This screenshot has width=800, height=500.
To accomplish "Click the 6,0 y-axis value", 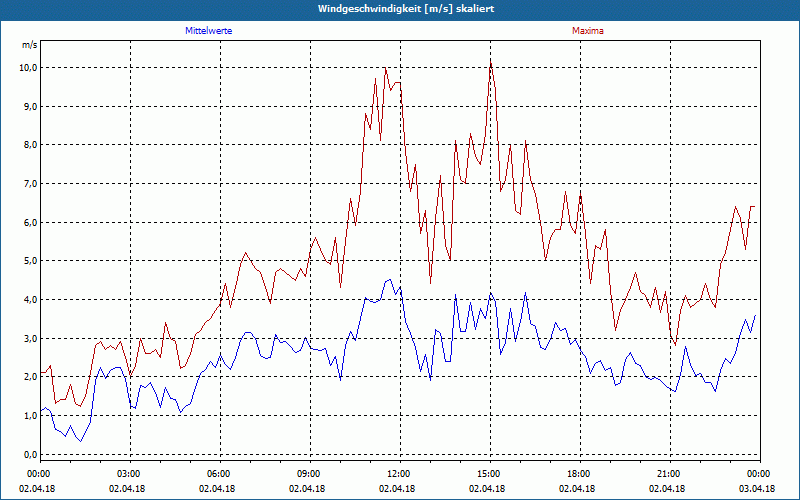I will click(31, 222).
